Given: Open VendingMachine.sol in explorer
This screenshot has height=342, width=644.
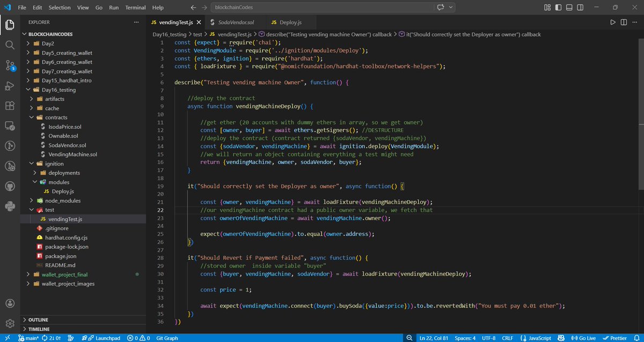Looking at the screenshot, I should tap(72, 154).
